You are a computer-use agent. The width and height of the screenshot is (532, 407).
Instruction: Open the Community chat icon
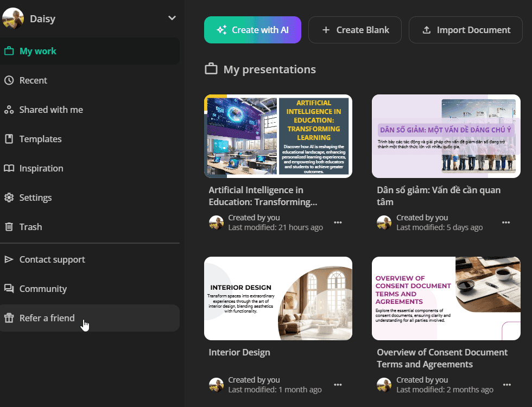click(x=9, y=289)
